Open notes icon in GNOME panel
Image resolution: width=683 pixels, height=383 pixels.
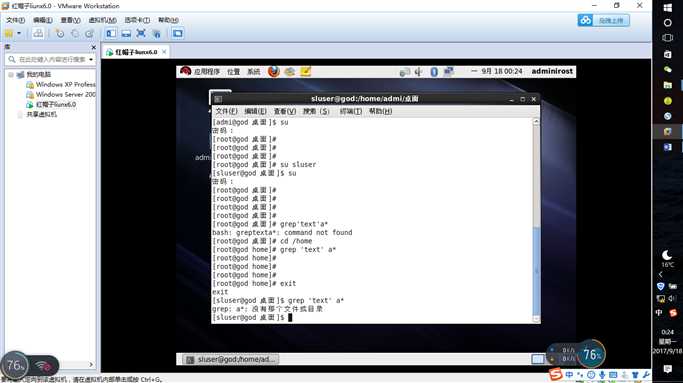(305, 71)
